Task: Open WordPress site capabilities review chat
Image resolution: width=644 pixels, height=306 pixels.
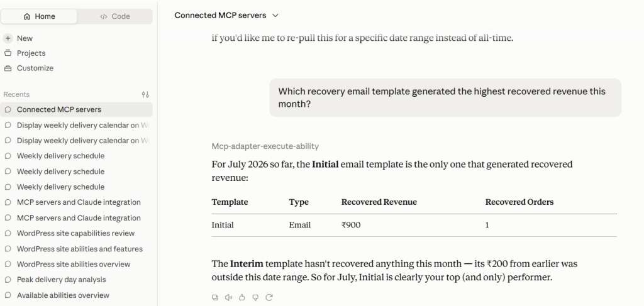Action: [x=75, y=233]
